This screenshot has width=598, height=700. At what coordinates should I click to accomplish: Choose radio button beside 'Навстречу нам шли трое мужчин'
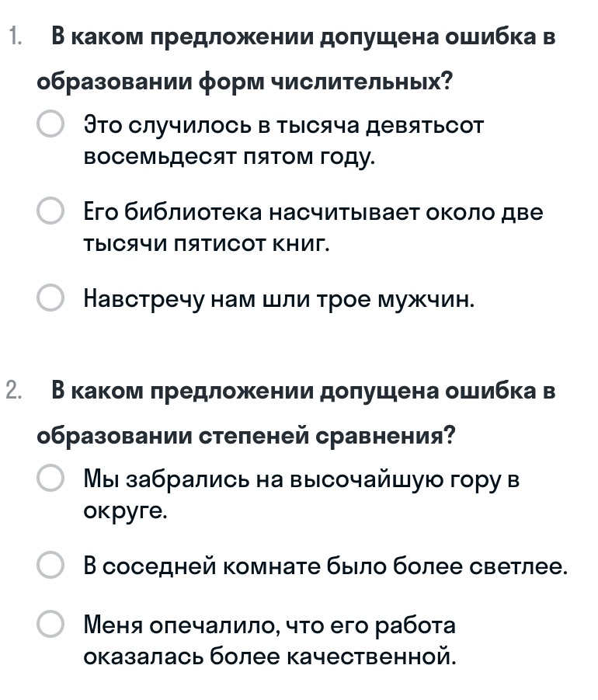tap(50, 298)
